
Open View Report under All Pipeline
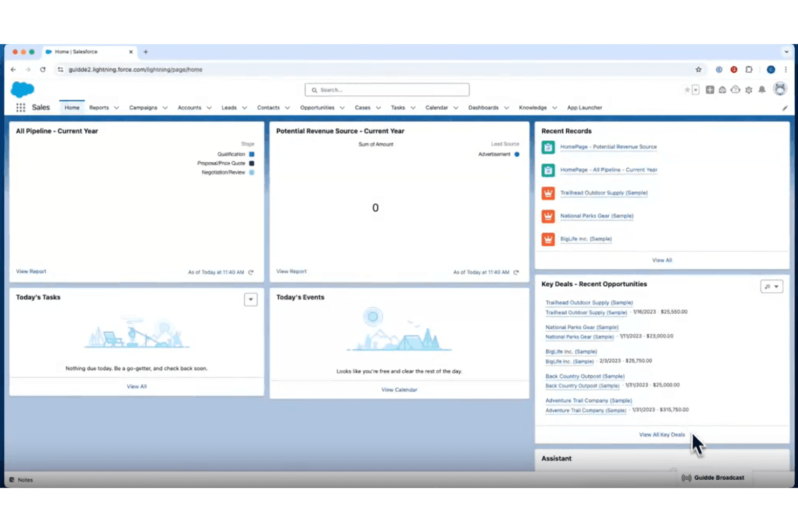pos(31,272)
